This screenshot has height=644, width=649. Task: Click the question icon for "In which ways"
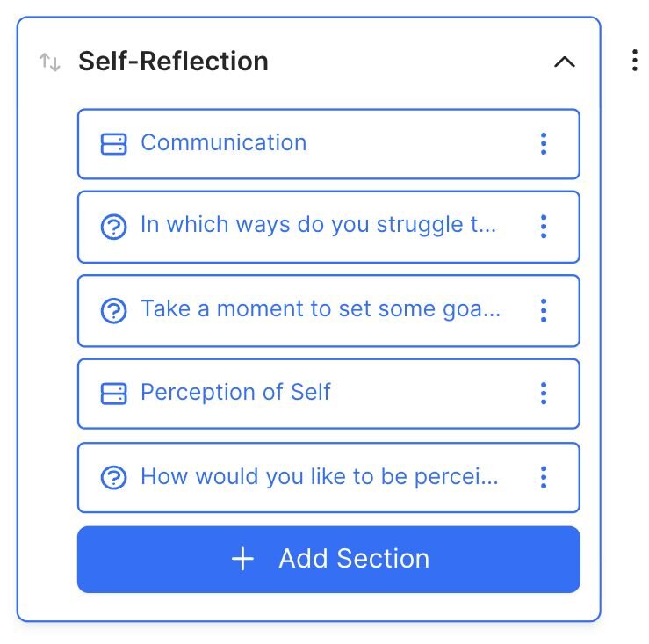tap(113, 228)
